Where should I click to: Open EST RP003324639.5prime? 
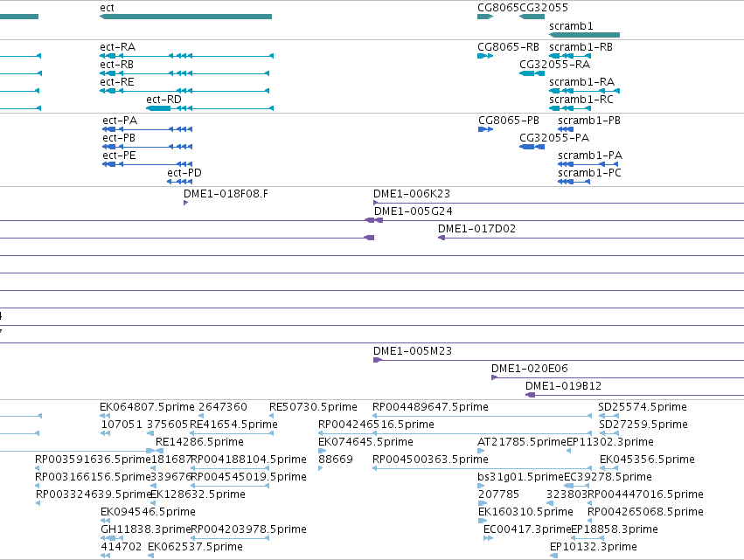[94, 495]
